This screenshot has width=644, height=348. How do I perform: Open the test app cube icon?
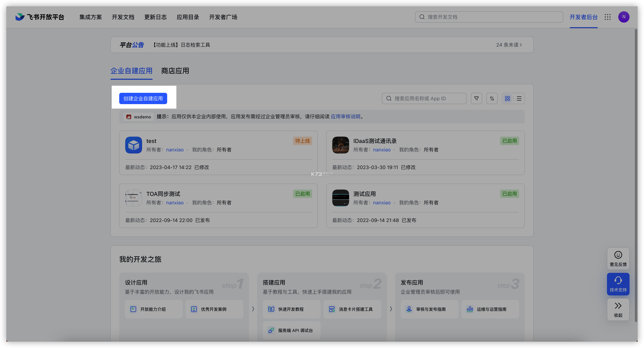click(x=133, y=145)
